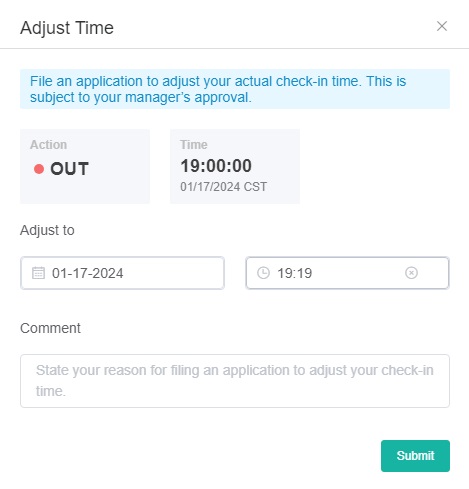Click the red status dot beside OUT

tap(39, 169)
